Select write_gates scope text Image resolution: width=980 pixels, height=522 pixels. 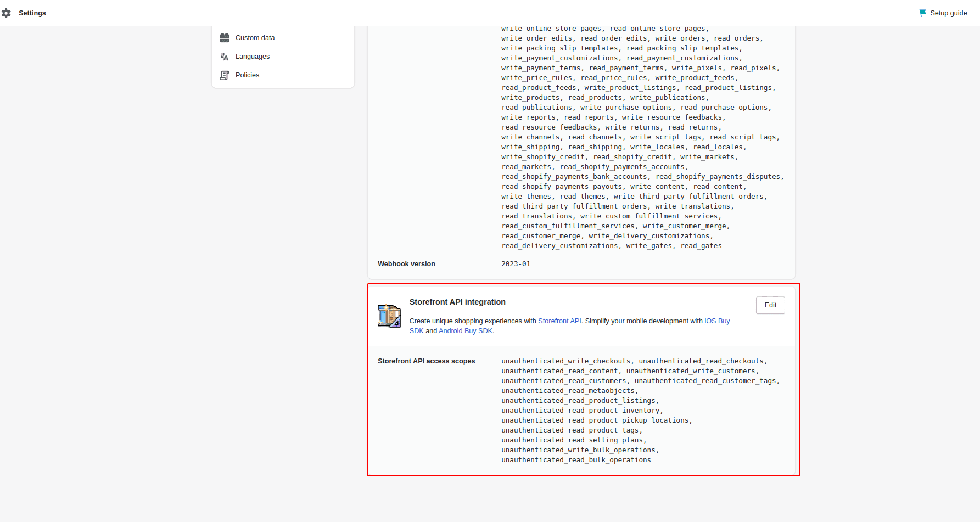(x=649, y=246)
